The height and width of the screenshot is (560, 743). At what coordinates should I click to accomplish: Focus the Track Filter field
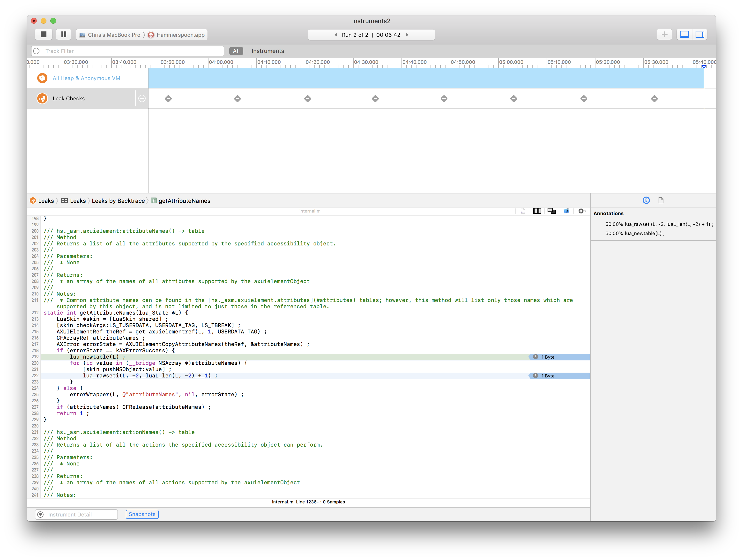pos(128,51)
